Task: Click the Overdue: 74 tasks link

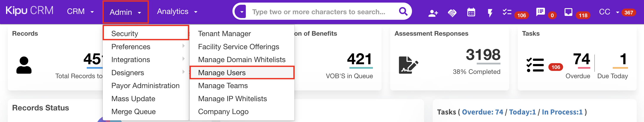Action: 482,112
